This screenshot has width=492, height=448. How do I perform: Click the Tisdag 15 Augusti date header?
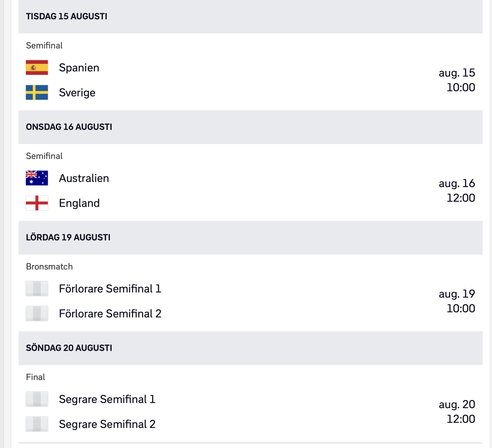click(x=66, y=16)
